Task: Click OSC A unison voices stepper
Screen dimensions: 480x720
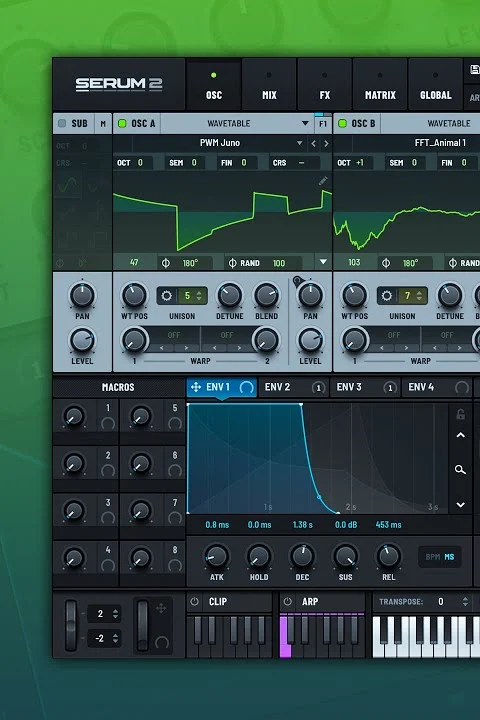Action: coord(199,296)
